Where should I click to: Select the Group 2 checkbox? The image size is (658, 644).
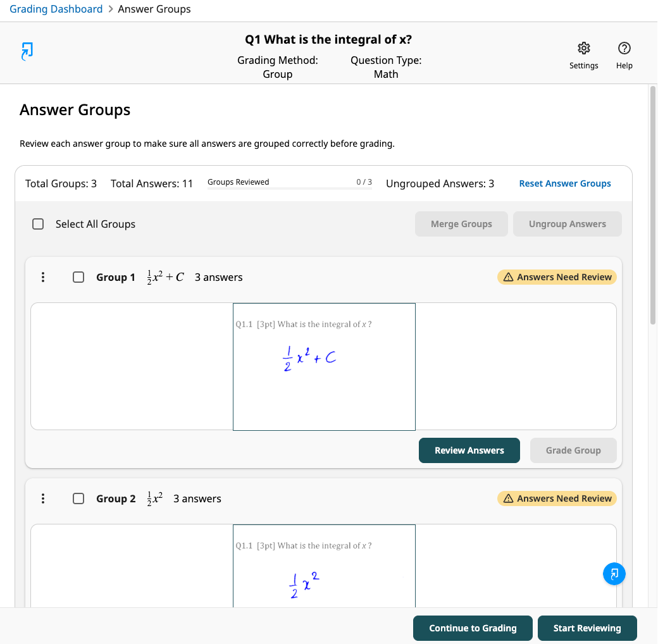click(x=78, y=498)
